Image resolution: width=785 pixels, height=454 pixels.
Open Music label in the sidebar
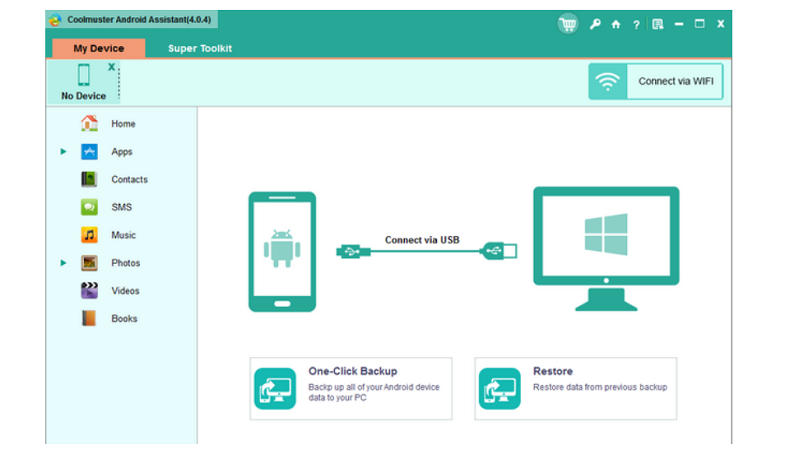click(123, 235)
